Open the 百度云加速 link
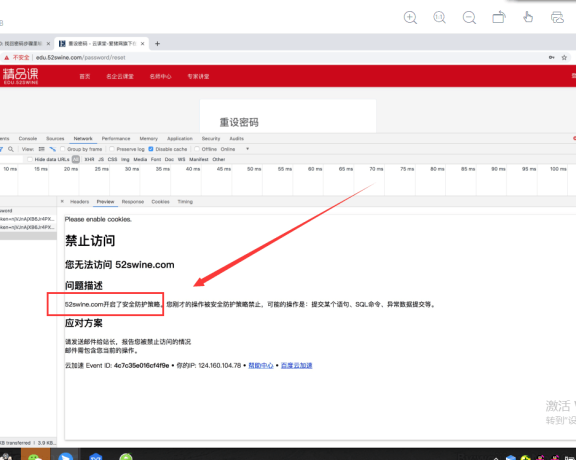The height and width of the screenshot is (460, 576). click(296, 366)
